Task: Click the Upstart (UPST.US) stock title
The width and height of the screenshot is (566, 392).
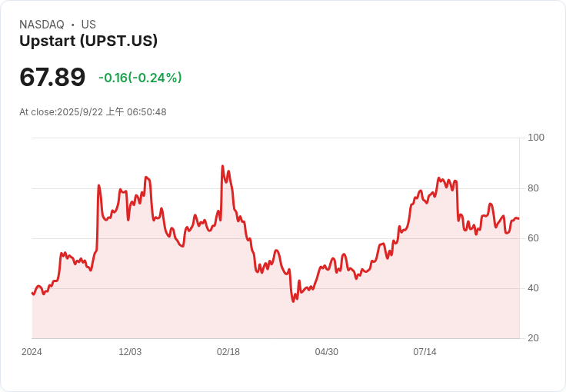Action: 88,42
